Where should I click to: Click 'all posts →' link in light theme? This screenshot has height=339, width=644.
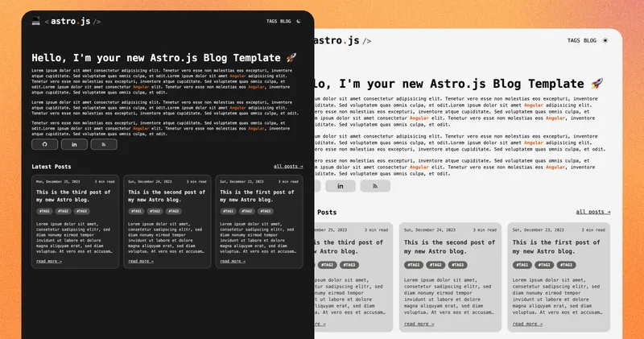pos(593,213)
